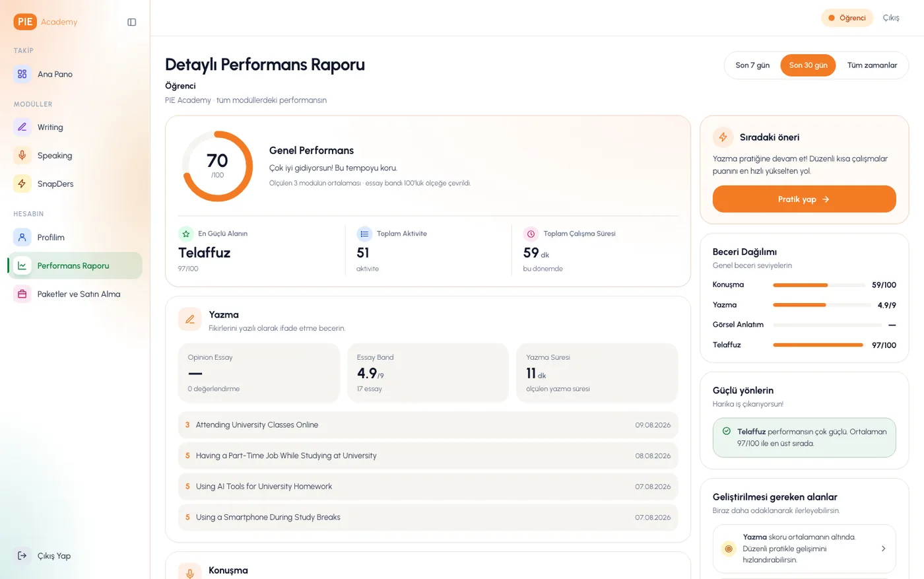The width and height of the screenshot is (924, 579).
Task: Select the Son 7 gün period
Action: tap(752, 65)
